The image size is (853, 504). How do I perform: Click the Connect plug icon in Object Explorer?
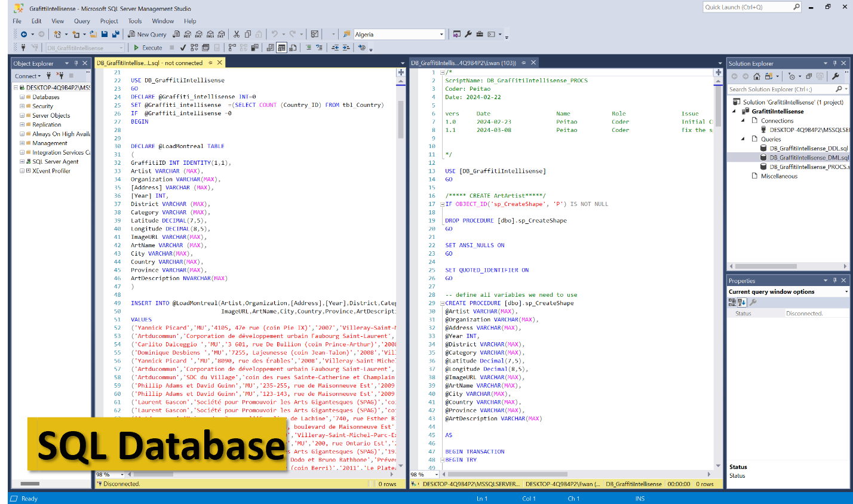(50, 76)
